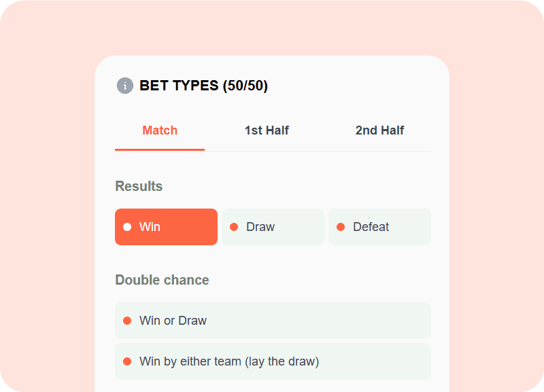Click orange dot next to Win or Draw
The height and width of the screenshot is (392, 544).
click(x=127, y=321)
